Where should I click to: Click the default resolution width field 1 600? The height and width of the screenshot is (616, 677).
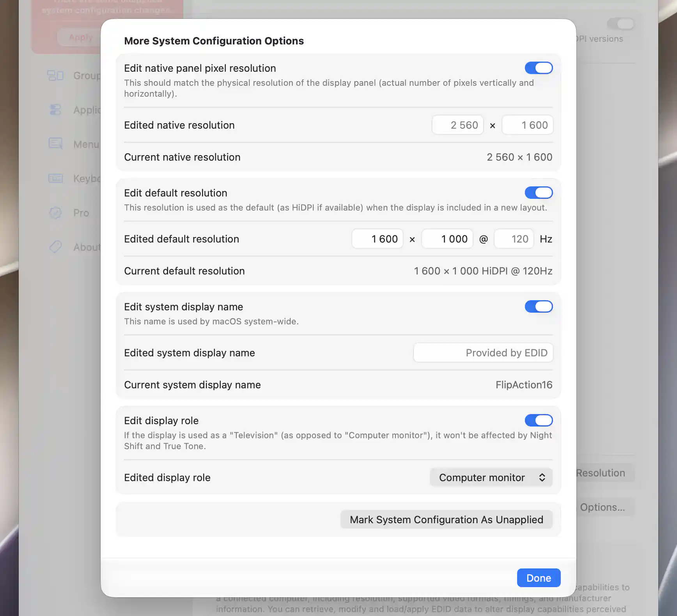[x=377, y=239]
